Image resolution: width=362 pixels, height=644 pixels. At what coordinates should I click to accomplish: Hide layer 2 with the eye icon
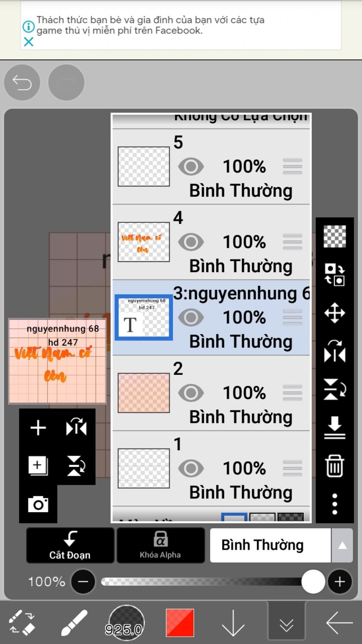[x=191, y=393]
